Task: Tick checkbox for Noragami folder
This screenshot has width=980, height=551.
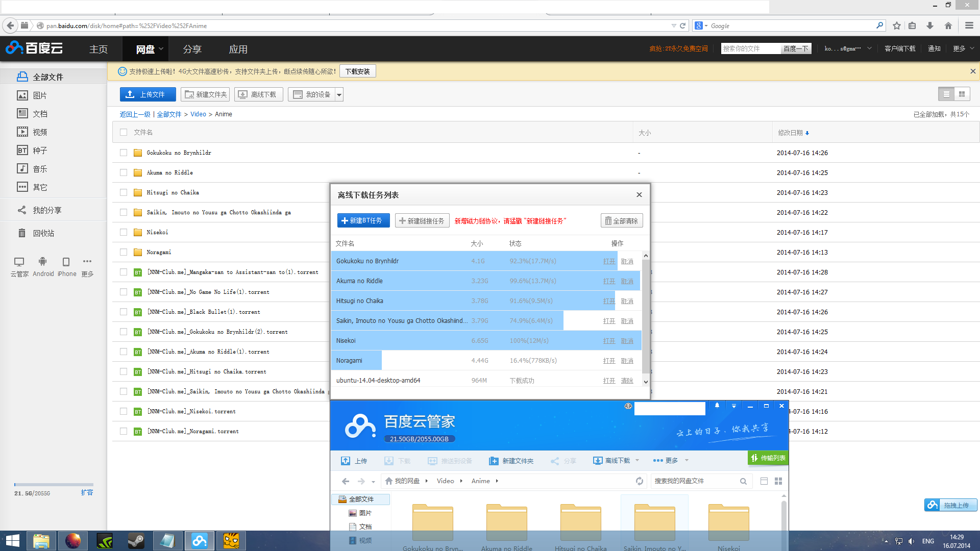Action: coord(124,252)
